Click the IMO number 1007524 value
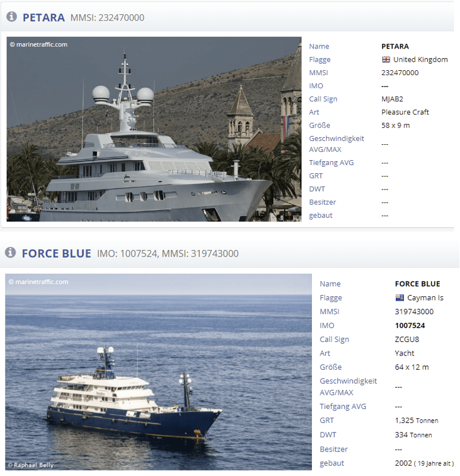Image resolution: width=460 pixels, height=476 pixels. pyautogui.click(x=410, y=326)
